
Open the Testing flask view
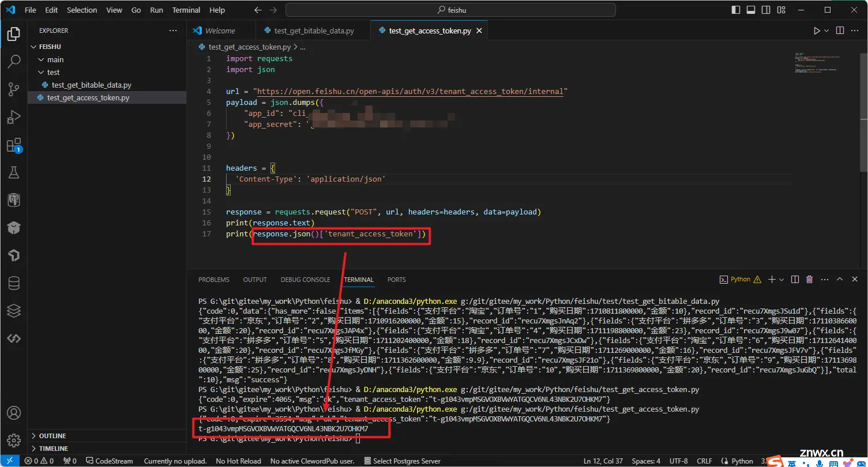(13, 172)
